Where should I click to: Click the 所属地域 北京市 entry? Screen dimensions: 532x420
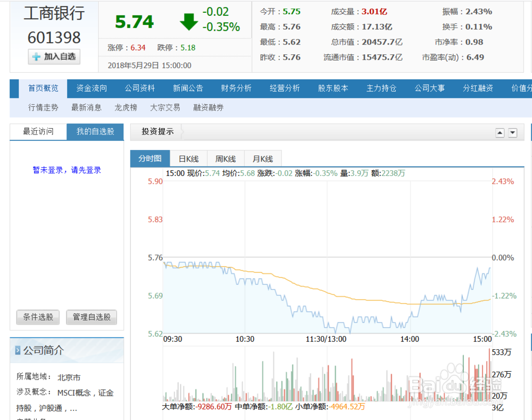click(48, 377)
